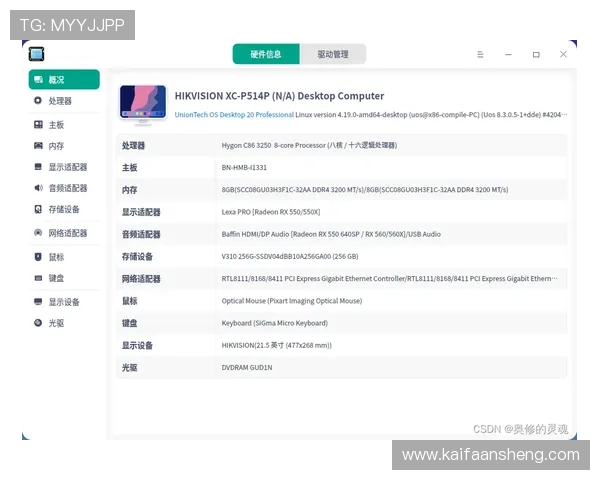Click the 8GB DDR4 3200 MT/s memory value
600x480 pixels.
coord(365,189)
